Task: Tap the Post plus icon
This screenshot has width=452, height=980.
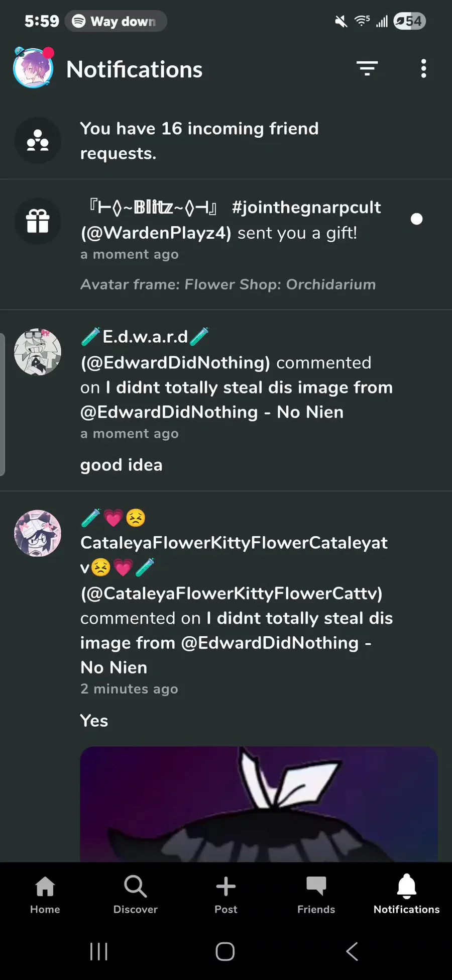Action: 226,887
